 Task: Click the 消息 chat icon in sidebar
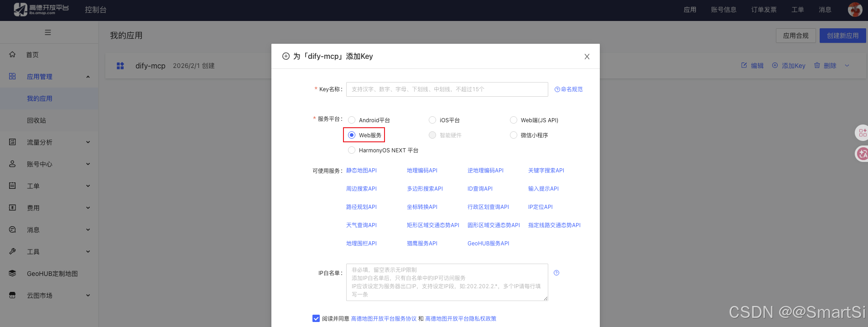coord(12,229)
